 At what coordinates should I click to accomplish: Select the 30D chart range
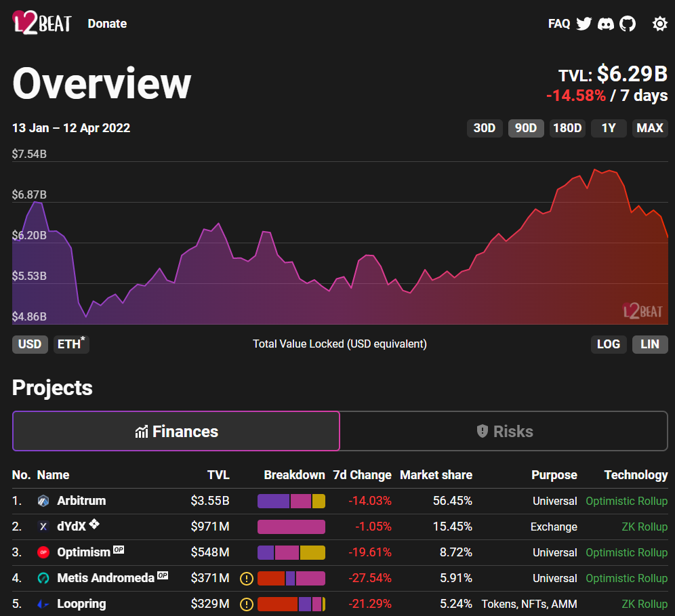tap(485, 128)
